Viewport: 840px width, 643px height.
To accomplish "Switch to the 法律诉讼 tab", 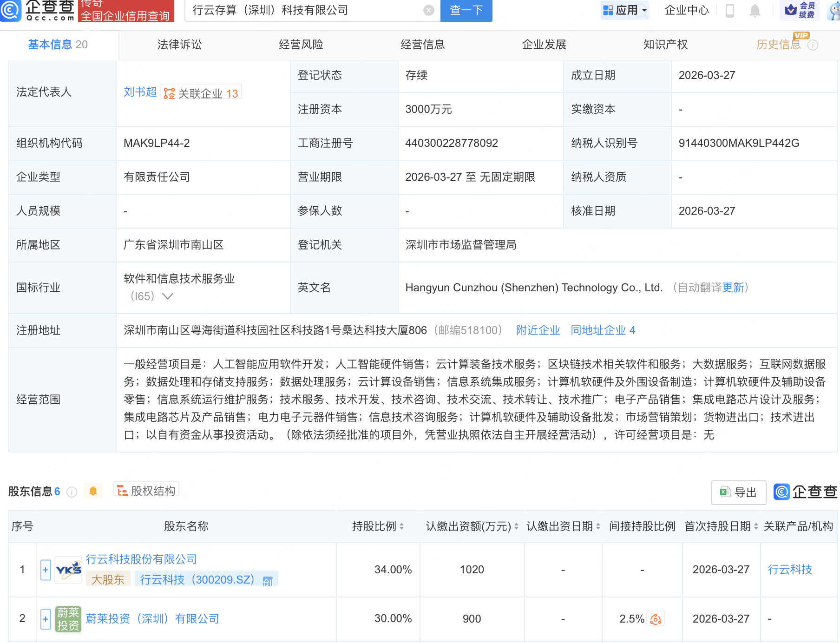I will pyautogui.click(x=179, y=45).
